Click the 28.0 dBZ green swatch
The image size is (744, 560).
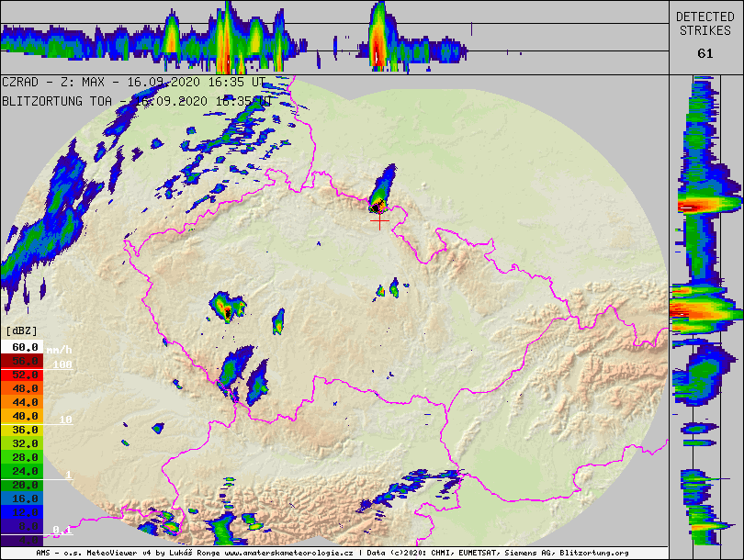click(22, 457)
